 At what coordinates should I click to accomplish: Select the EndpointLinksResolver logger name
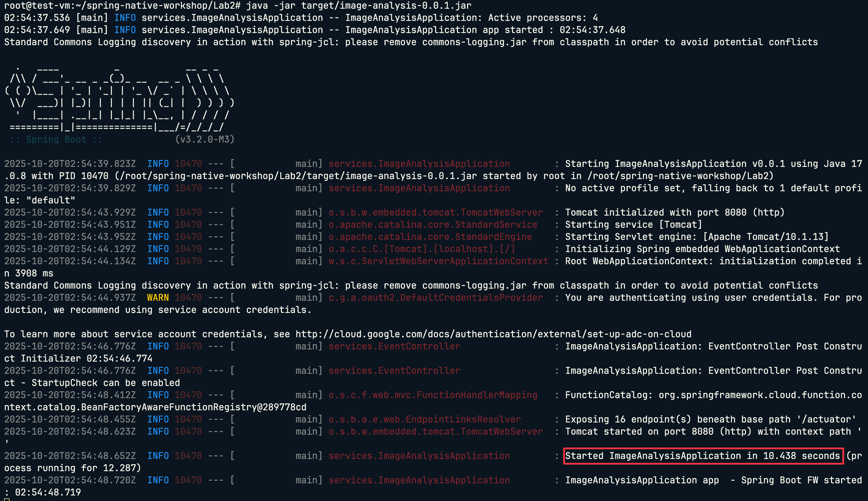coord(424,420)
